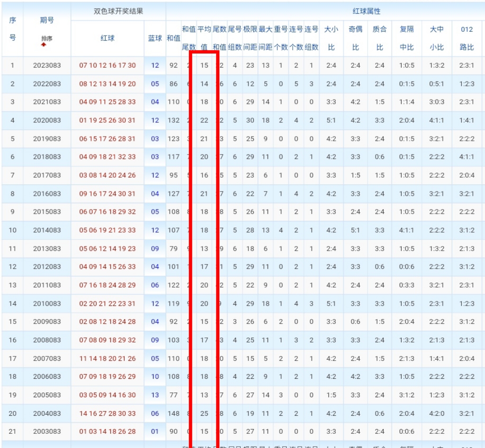Screen dimensions: 485x448
Task: Click blue ball 10 in row 2006083
Action: tap(155, 376)
